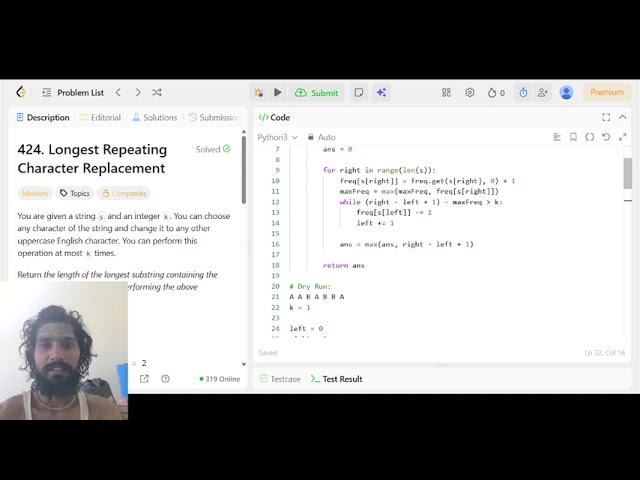Click the webcam video overlay
This screenshot has width=640, height=480.
pos(64,350)
